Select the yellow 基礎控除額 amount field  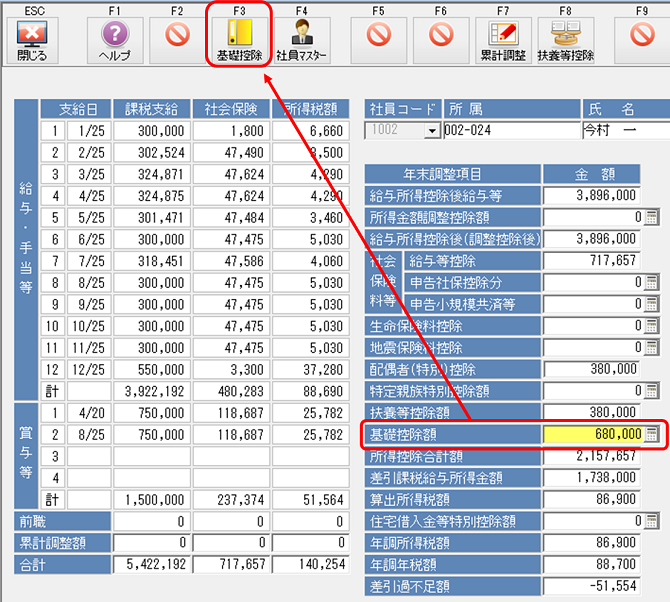pyautogui.click(x=592, y=434)
